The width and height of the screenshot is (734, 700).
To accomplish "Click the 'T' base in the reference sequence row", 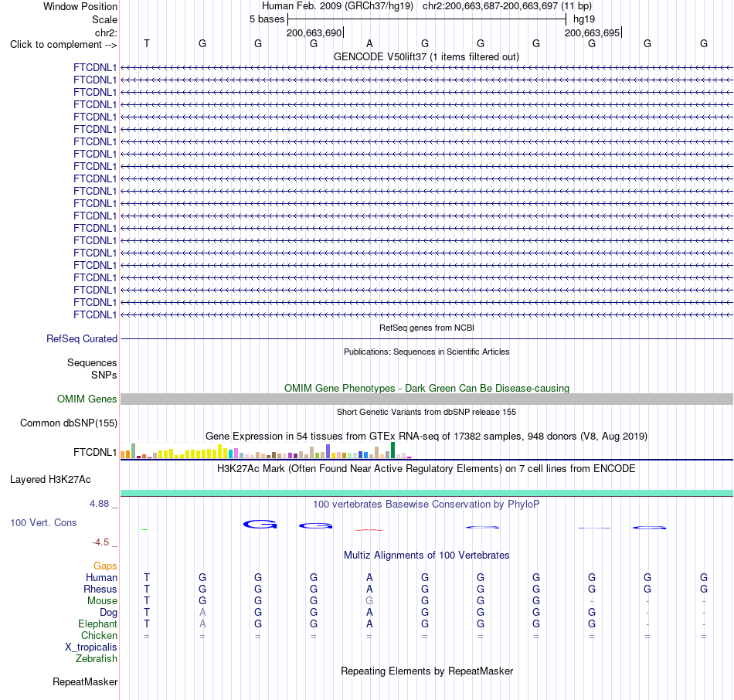I will click(x=147, y=43).
